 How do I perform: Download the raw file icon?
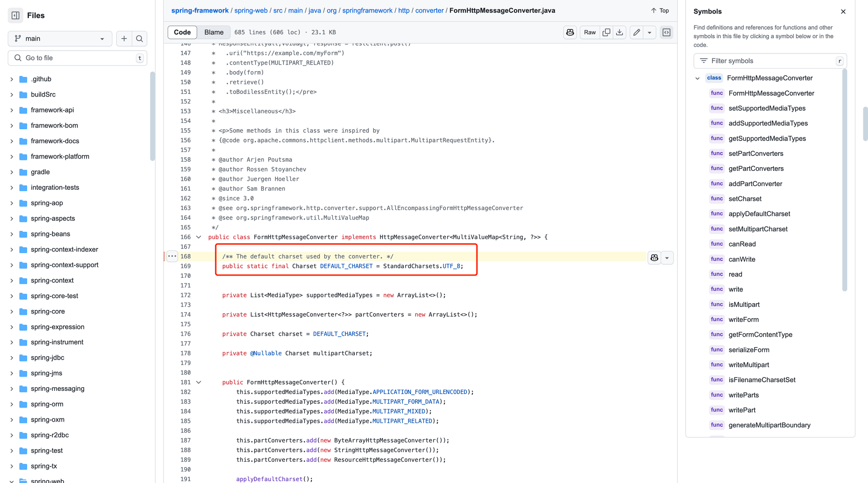619,33
